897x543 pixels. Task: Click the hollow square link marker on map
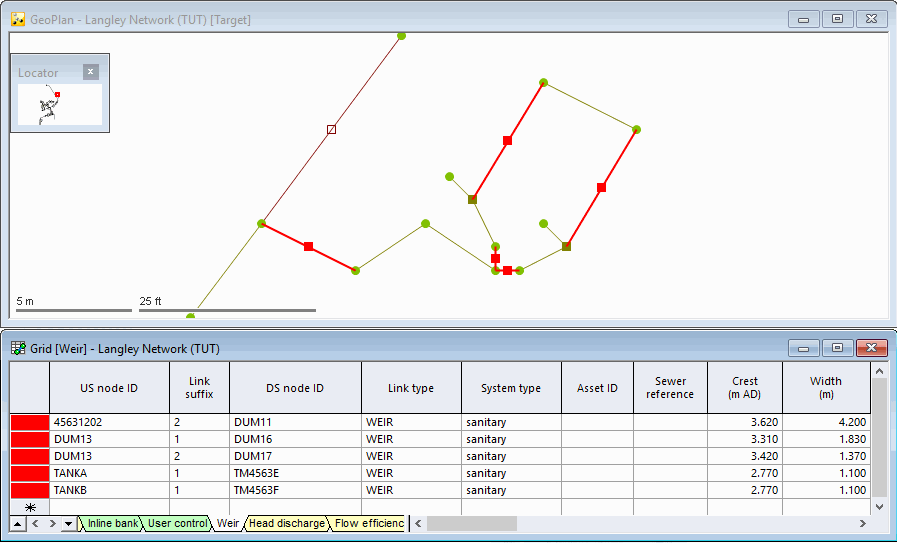pyautogui.click(x=331, y=130)
